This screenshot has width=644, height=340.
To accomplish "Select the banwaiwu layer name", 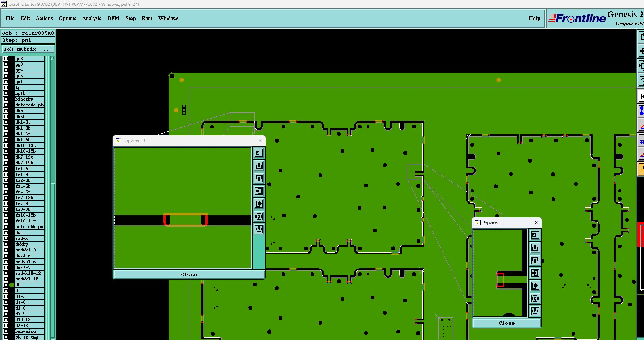I will pyautogui.click(x=30, y=331).
